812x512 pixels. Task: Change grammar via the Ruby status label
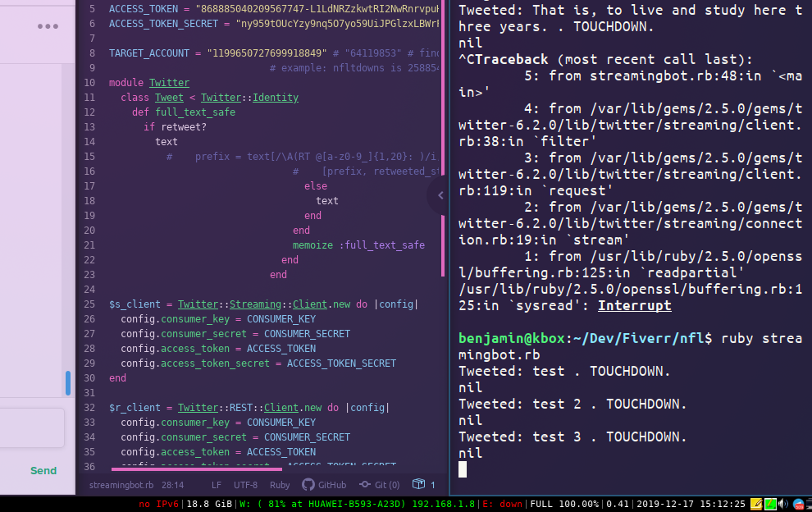click(x=280, y=485)
